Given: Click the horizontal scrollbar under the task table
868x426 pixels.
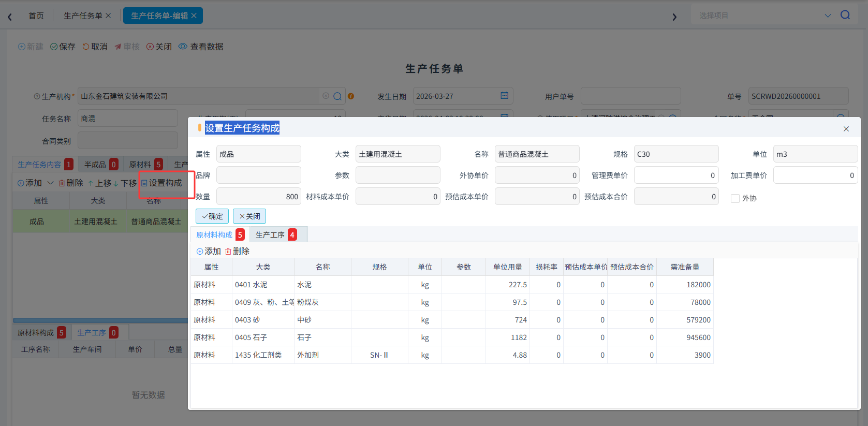Looking at the screenshot, I should (100, 320).
